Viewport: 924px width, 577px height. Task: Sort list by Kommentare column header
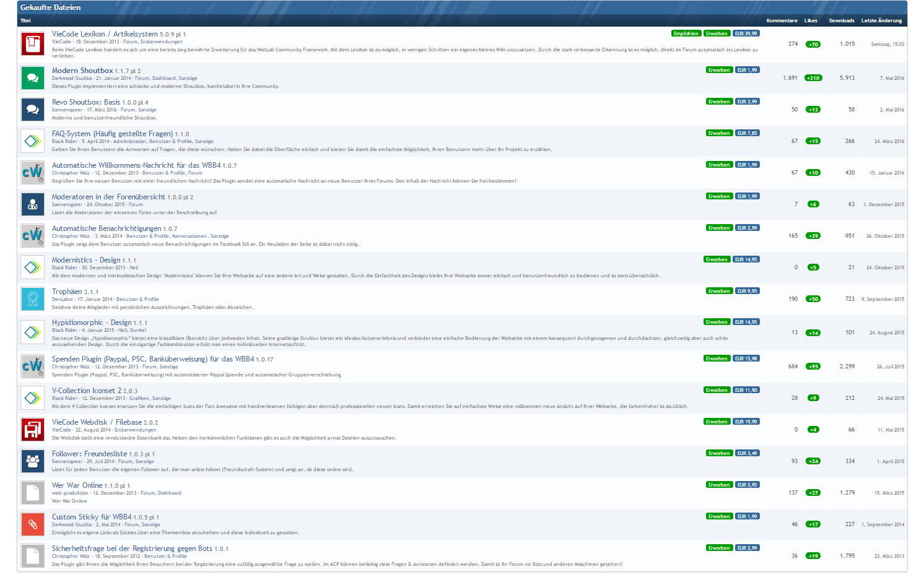[x=782, y=20]
